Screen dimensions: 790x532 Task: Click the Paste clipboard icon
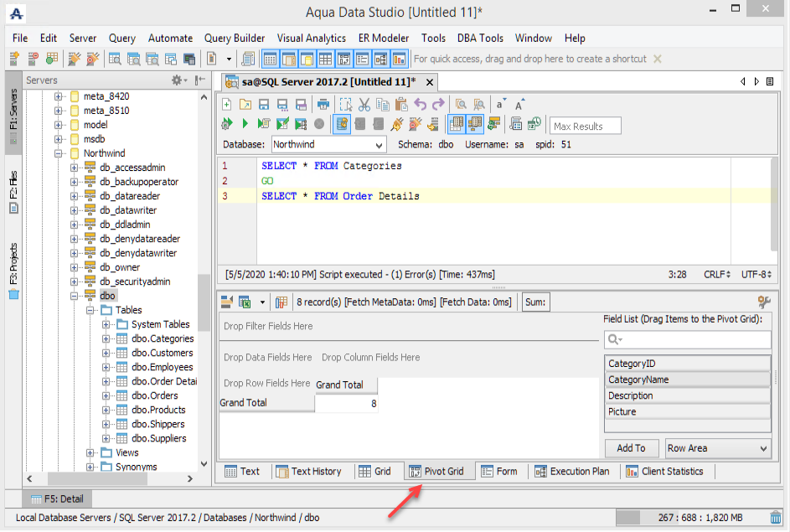[400, 105]
